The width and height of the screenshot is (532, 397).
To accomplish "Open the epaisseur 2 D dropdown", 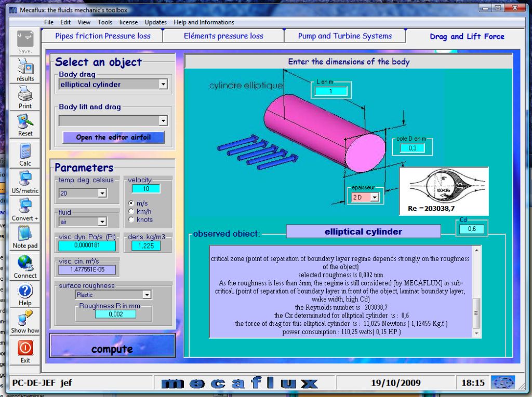I will 375,197.
